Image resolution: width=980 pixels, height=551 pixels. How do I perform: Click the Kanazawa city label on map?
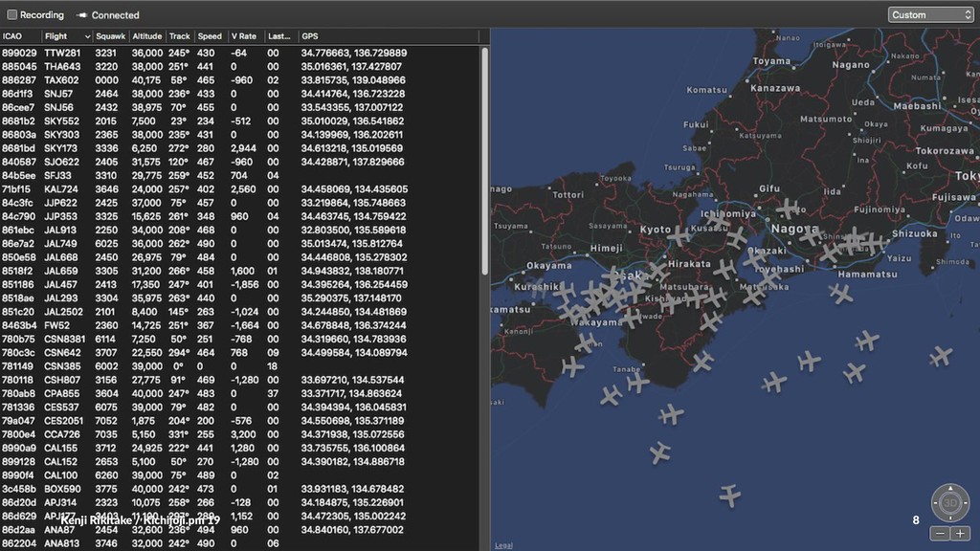(x=775, y=88)
